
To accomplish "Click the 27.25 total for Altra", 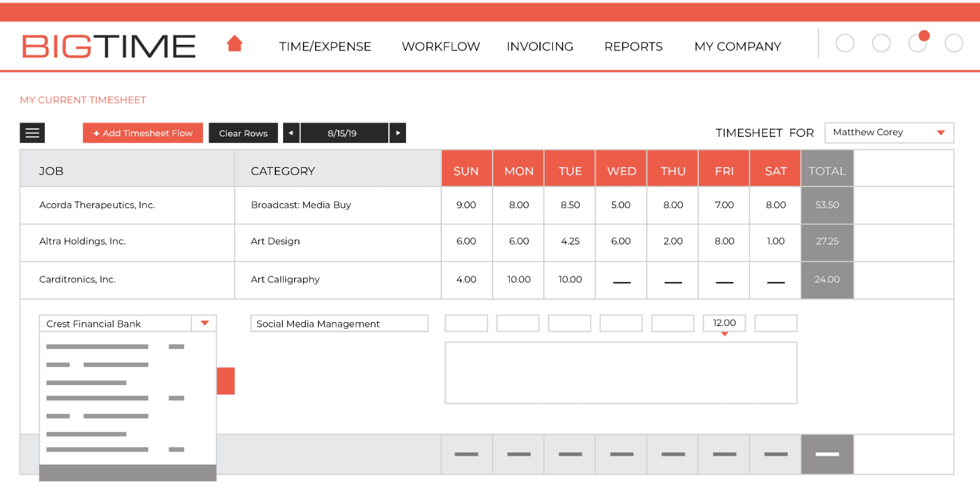I will click(827, 242).
